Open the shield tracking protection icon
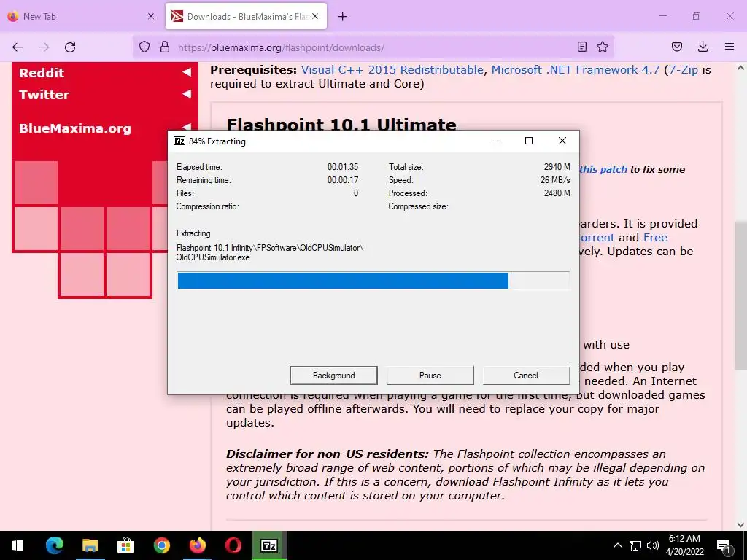Viewport: 747px width, 560px height. [x=144, y=47]
